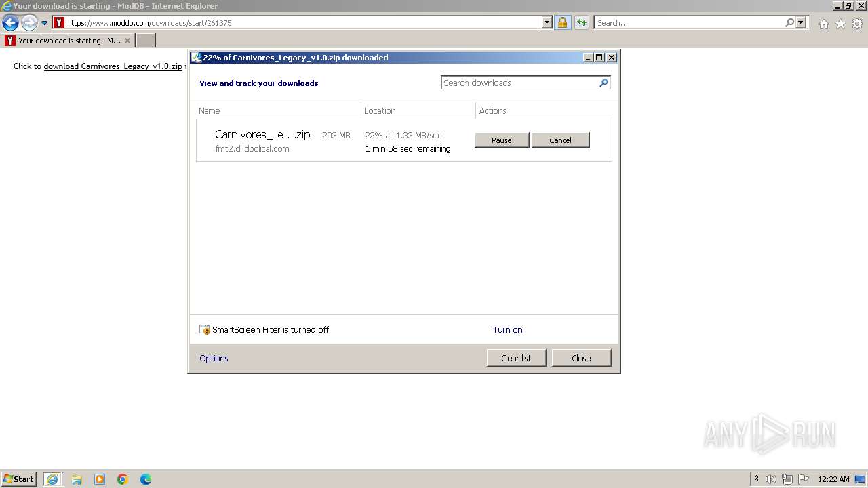
Task: Click the 203 MB file size text
Action: click(336, 136)
